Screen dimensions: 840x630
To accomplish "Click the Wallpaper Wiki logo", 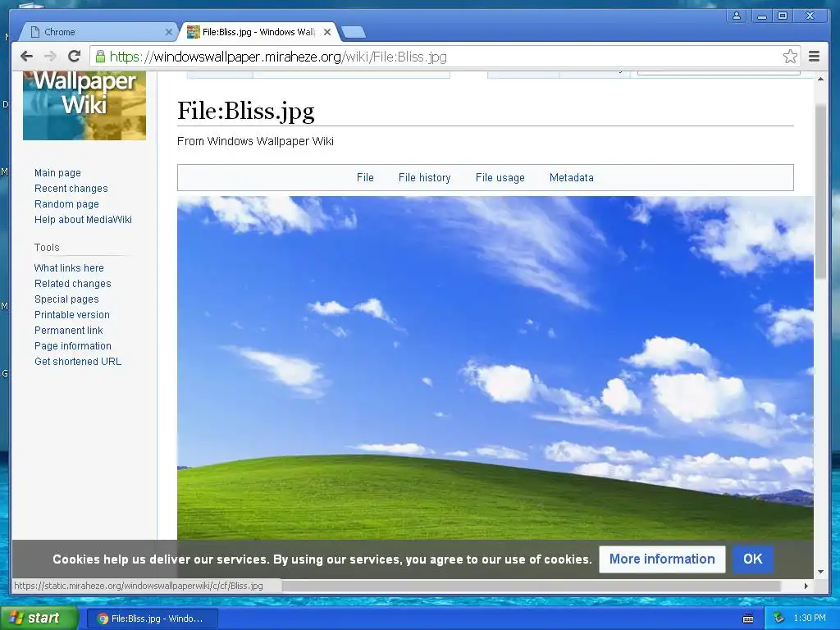I will [84, 106].
